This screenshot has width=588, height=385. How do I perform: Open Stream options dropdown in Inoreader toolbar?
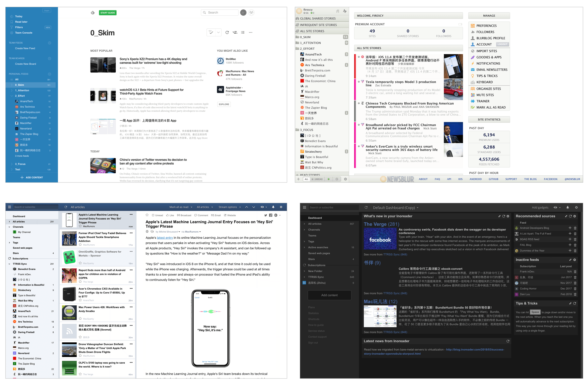pos(231,208)
